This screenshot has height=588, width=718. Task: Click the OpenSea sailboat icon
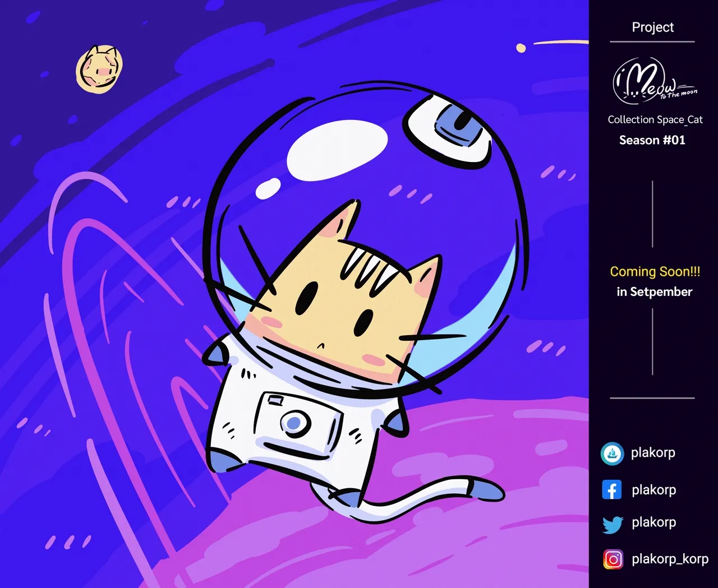pyautogui.click(x=612, y=453)
